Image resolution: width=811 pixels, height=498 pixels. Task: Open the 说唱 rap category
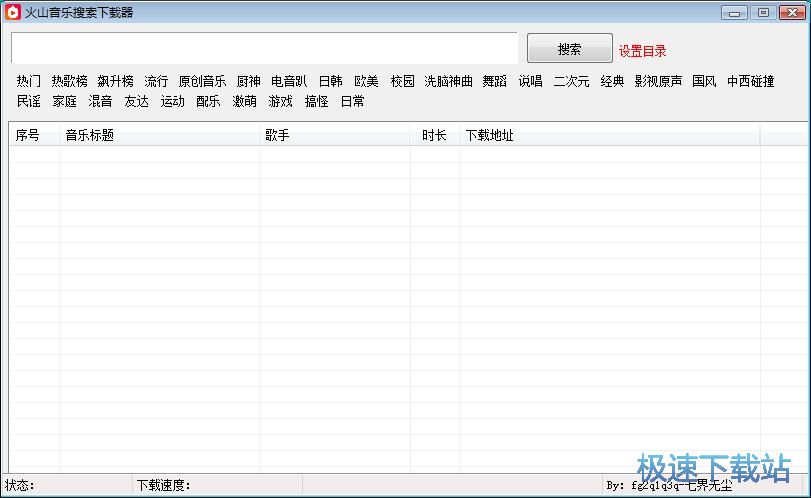click(531, 81)
